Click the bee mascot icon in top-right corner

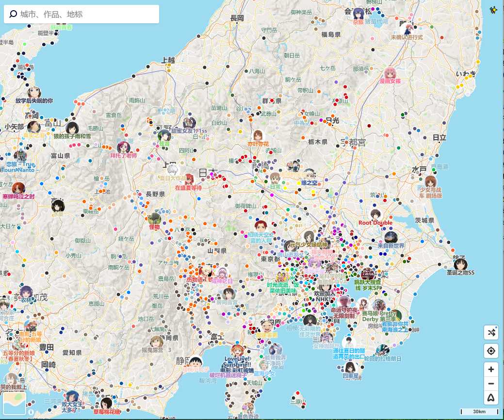coord(494,9)
